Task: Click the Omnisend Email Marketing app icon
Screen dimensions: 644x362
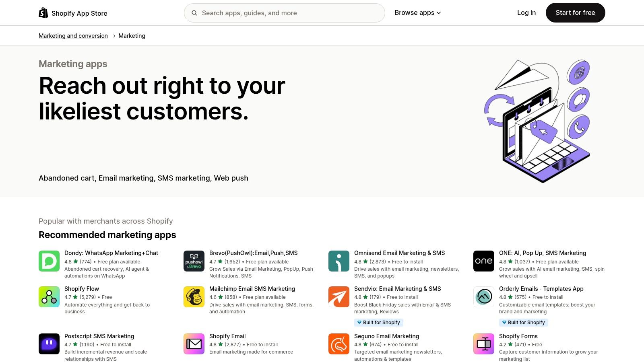Action: 339,261
